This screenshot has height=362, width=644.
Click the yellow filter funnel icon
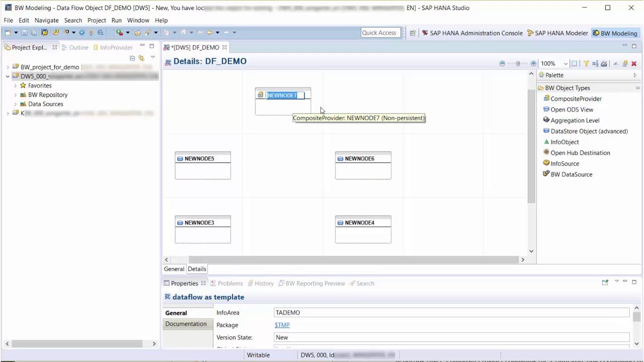pyautogui.click(x=586, y=63)
